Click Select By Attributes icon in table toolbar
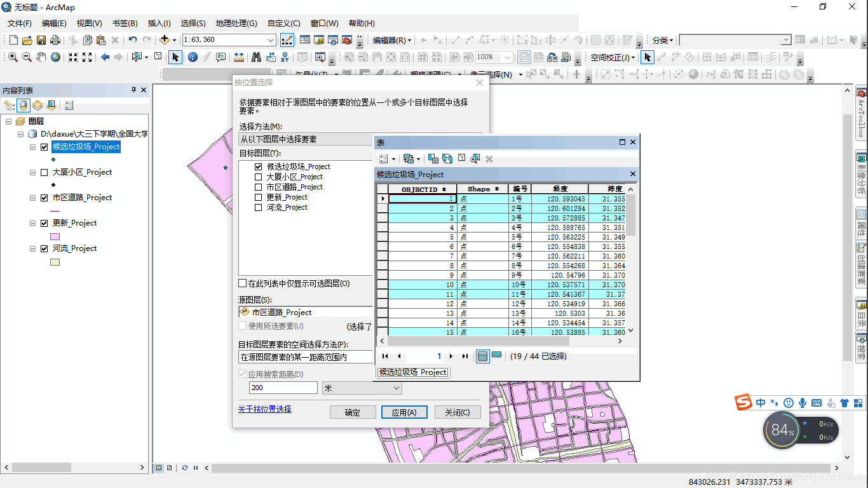Screen dimensions: 868x488 tap(433, 159)
